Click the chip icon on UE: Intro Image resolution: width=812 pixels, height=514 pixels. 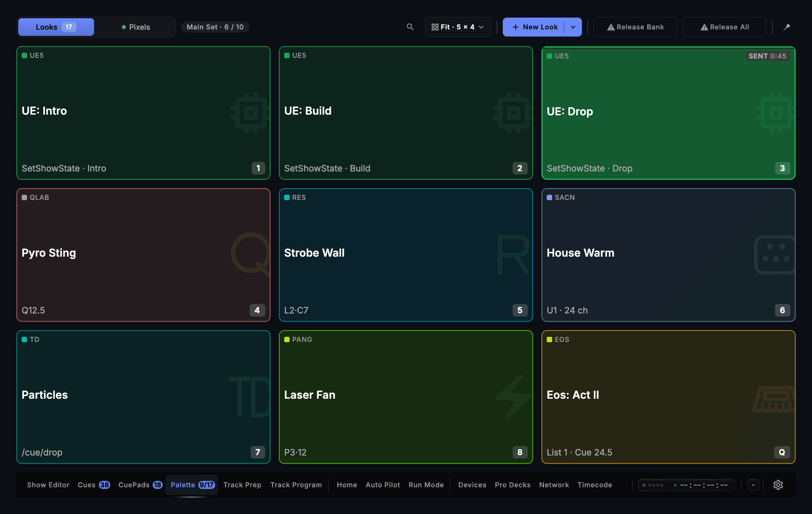coord(251,113)
